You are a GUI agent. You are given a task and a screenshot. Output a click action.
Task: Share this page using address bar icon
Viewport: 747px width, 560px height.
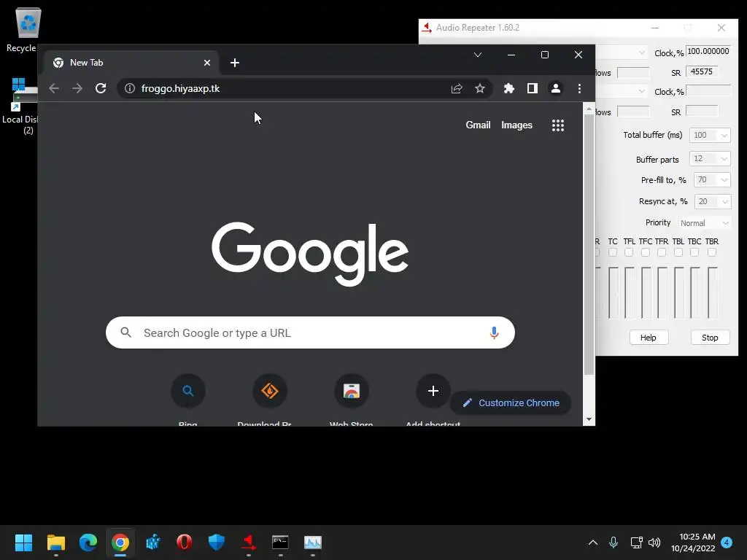coord(457,88)
